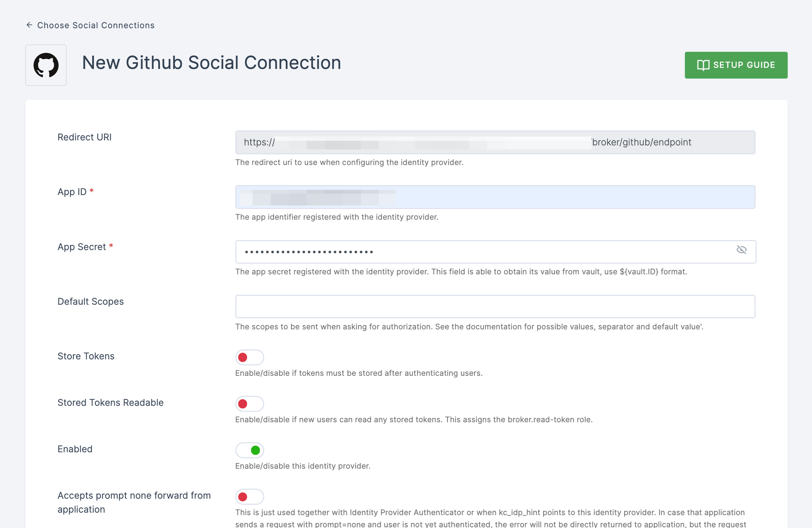The width and height of the screenshot is (812, 528).
Task: Click 'The app identifier registered' help text
Action: pos(337,217)
